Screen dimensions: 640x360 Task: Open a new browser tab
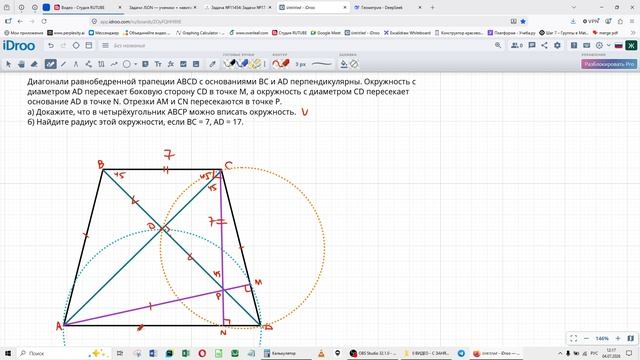tap(432, 7)
